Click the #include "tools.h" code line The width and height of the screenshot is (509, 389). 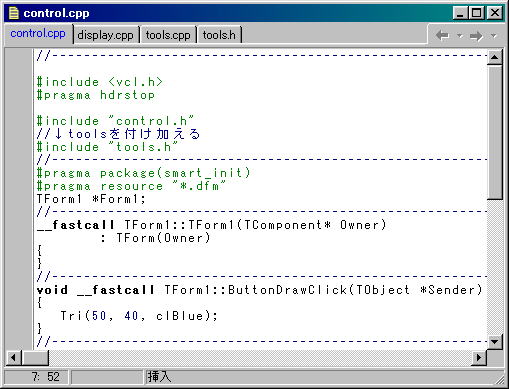click(107, 147)
